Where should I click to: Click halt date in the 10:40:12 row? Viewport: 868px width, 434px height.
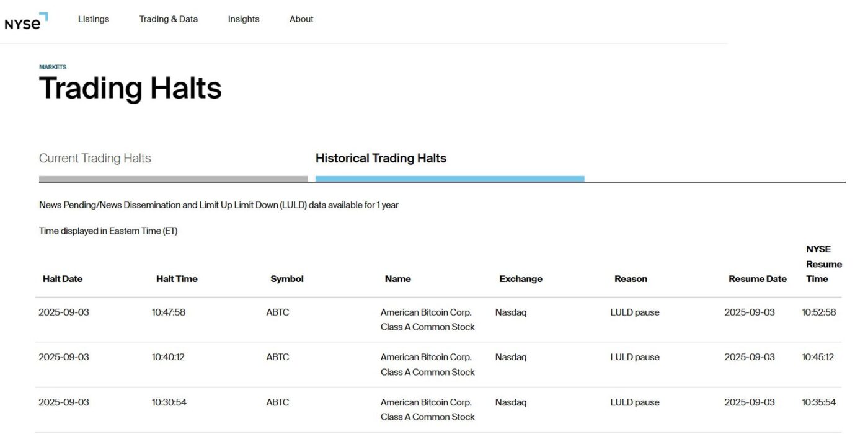(x=64, y=357)
